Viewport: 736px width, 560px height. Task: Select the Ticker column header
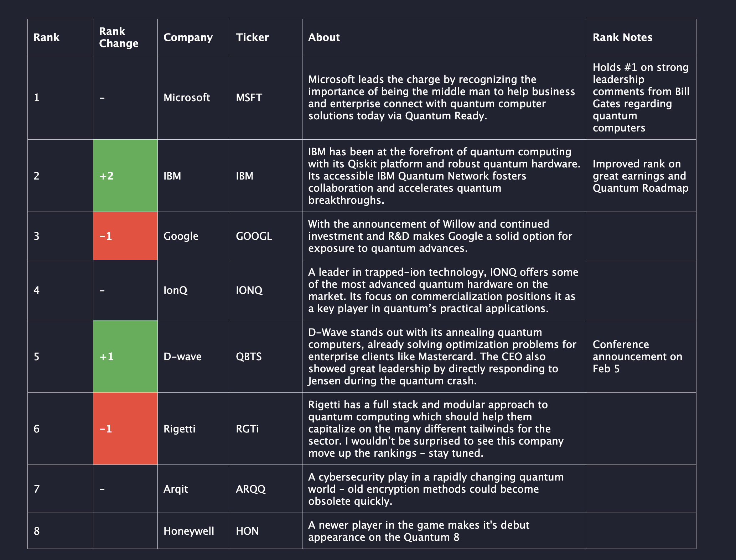tap(252, 37)
